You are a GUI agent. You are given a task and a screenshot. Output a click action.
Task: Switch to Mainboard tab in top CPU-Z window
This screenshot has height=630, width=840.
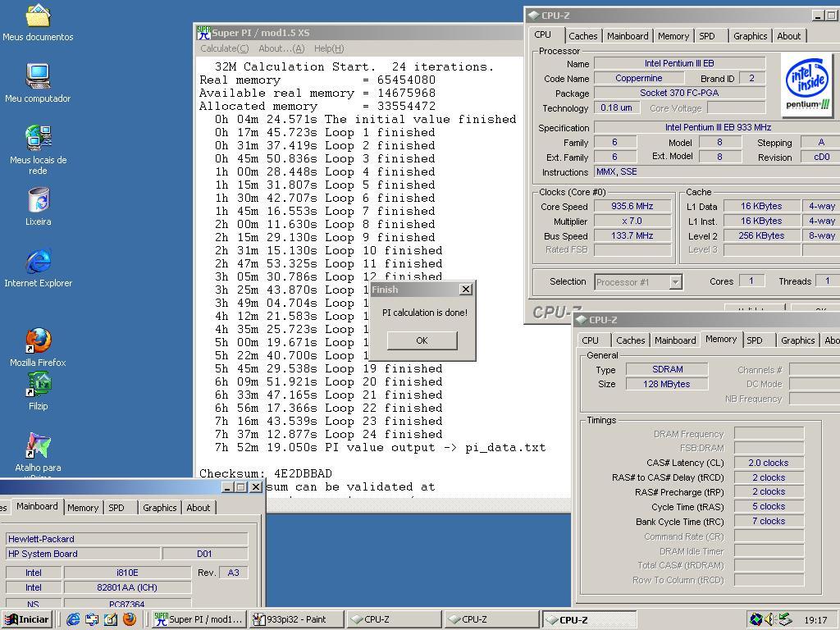628,36
